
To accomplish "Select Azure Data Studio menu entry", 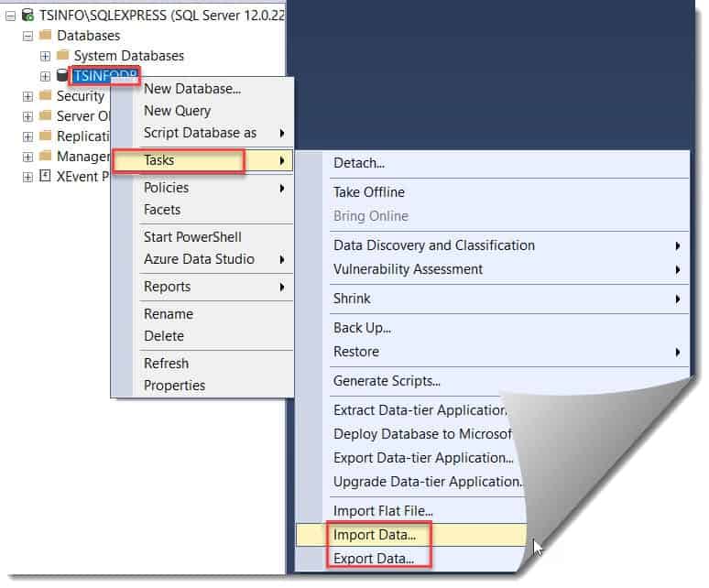I will click(x=199, y=259).
